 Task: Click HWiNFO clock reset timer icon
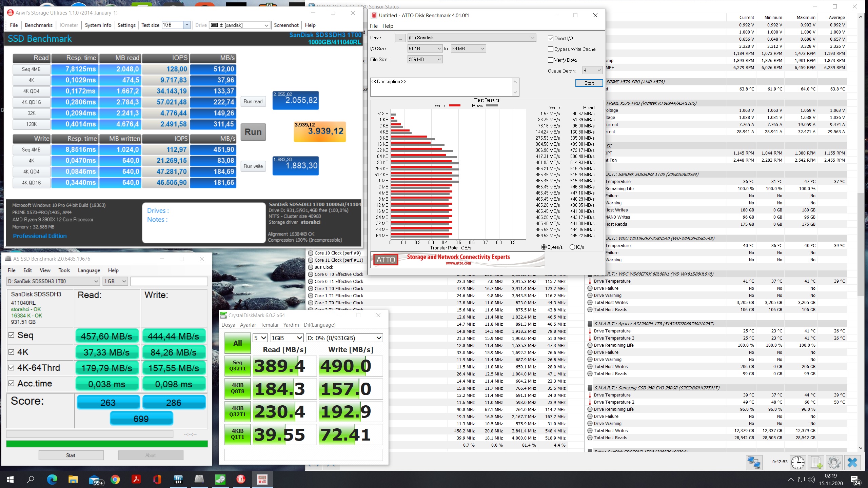(x=797, y=462)
